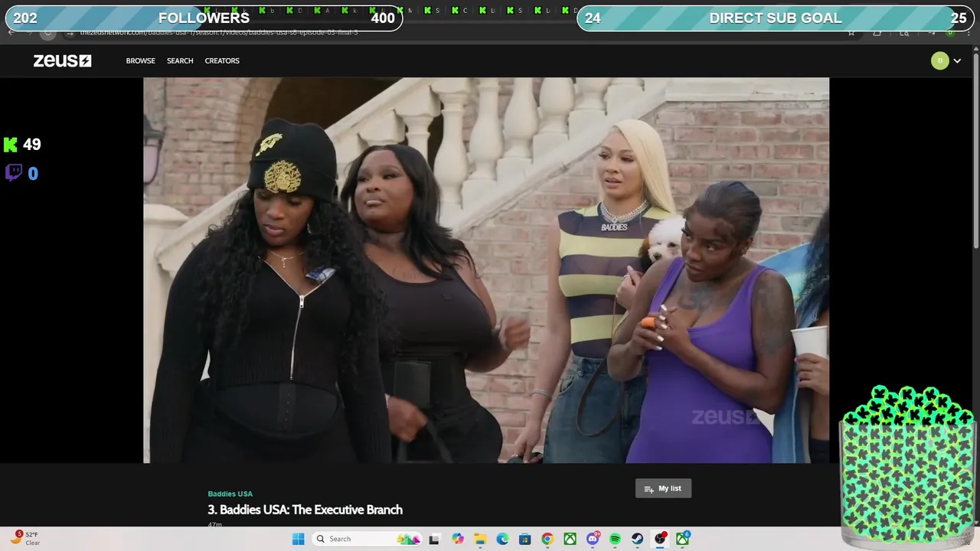Bookmark the page with the star icon

tap(851, 33)
